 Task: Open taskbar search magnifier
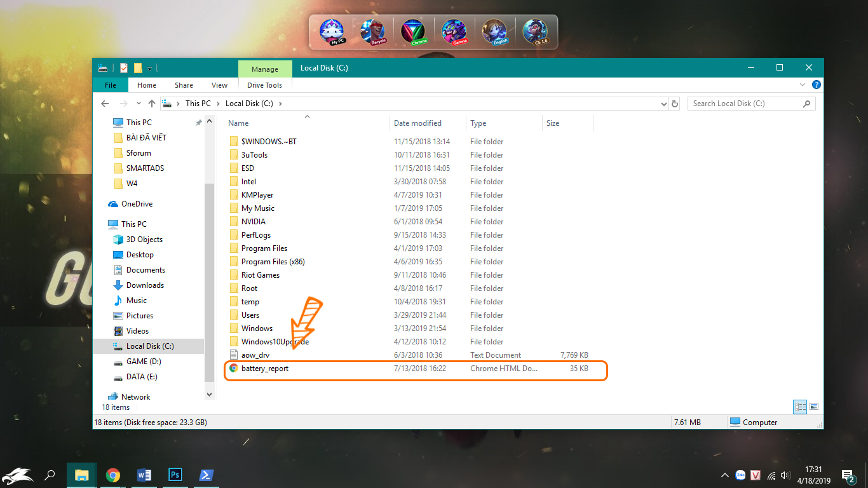50,475
